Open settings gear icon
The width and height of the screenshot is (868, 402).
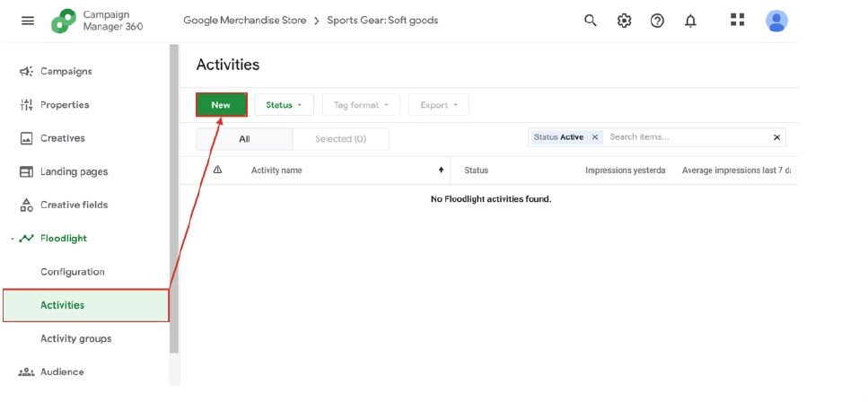click(624, 21)
